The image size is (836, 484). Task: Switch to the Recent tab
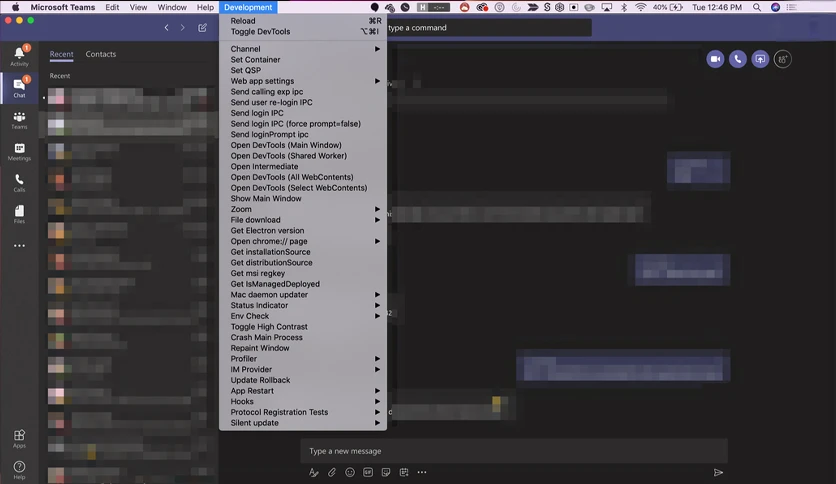coord(61,54)
